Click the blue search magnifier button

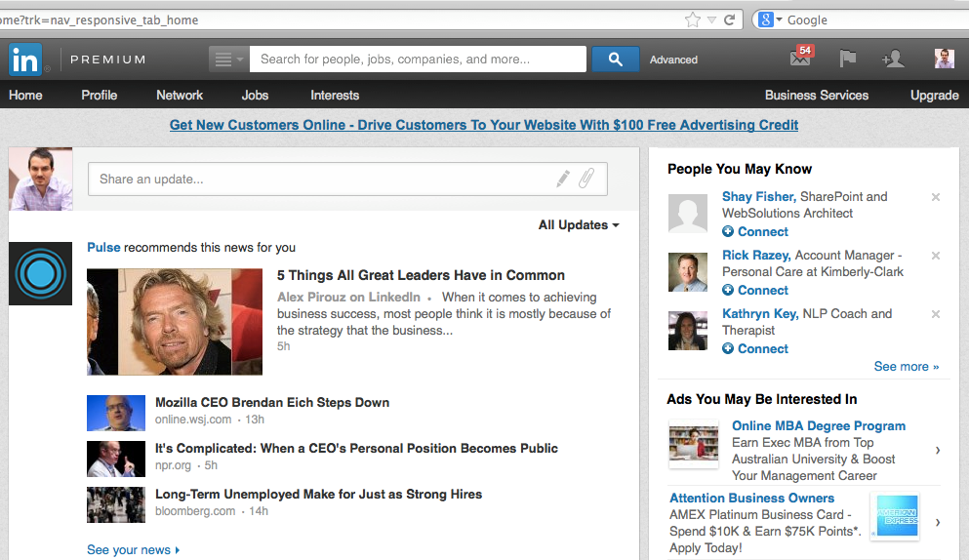click(x=615, y=60)
